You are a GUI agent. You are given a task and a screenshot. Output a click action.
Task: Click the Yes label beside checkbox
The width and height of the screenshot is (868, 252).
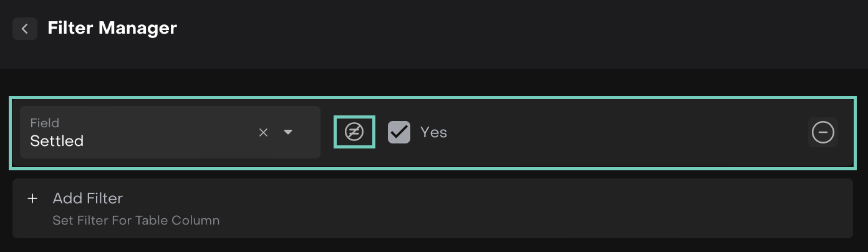click(x=433, y=132)
